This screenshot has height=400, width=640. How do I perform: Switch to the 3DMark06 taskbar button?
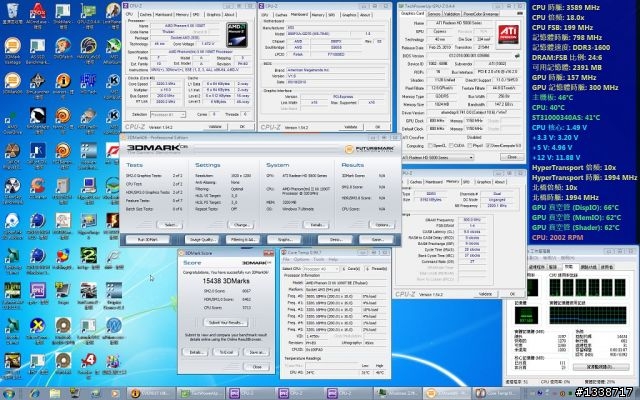[x=446, y=393]
